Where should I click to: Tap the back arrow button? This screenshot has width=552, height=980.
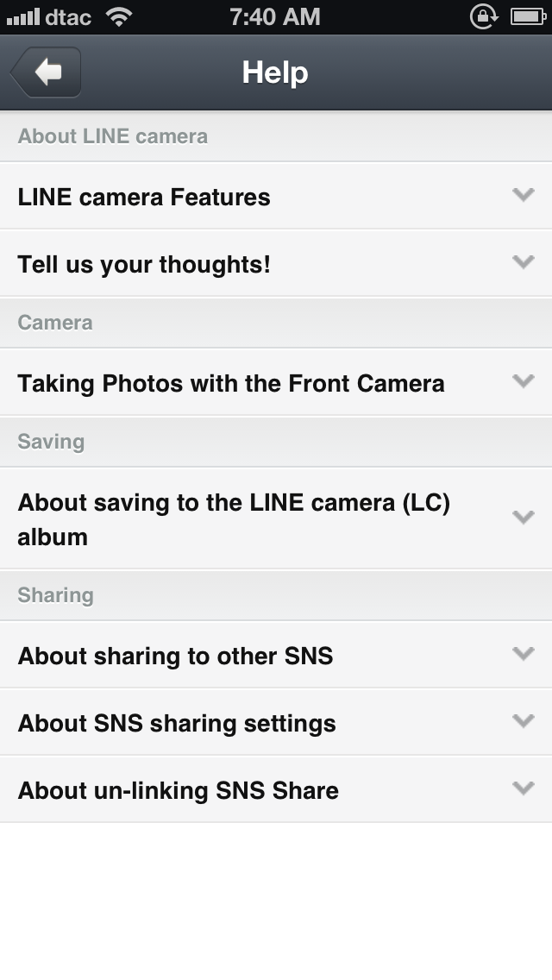click(x=47, y=72)
